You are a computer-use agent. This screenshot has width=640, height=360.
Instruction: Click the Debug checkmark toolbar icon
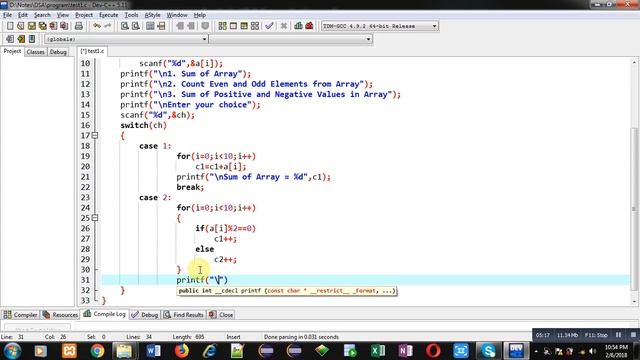point(269,26)
